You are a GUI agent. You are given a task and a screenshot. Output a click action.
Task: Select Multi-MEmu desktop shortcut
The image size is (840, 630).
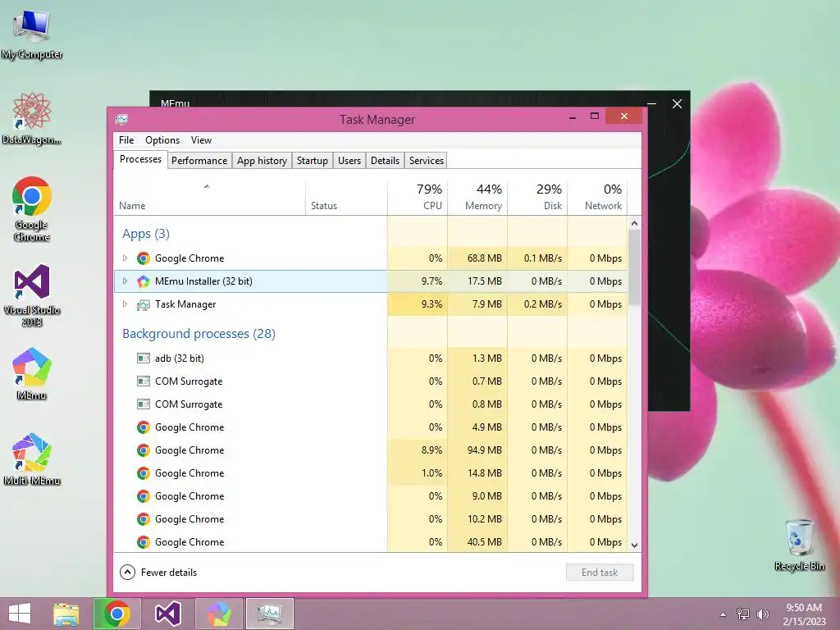32,459
